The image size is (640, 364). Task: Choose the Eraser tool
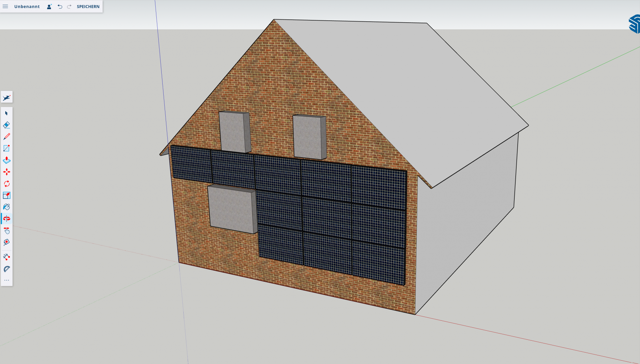(x=7, y=125)
